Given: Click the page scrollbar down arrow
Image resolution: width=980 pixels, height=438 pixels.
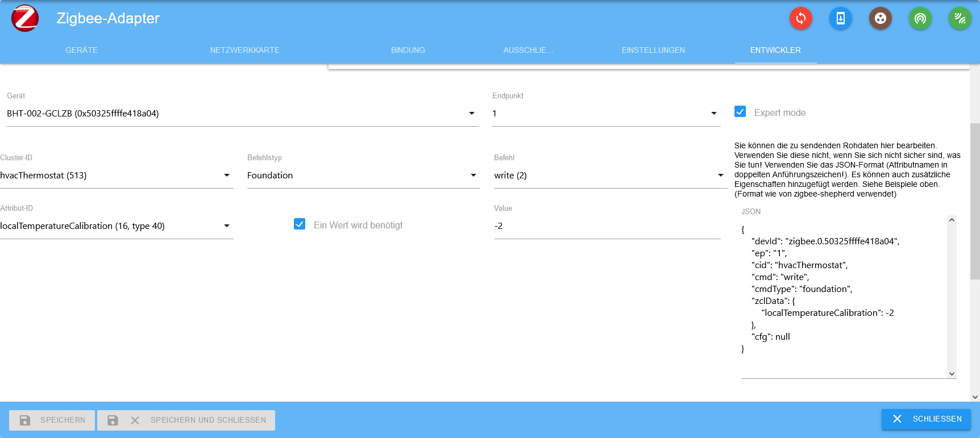Looking at the screenshot, I should click(975, 397).
